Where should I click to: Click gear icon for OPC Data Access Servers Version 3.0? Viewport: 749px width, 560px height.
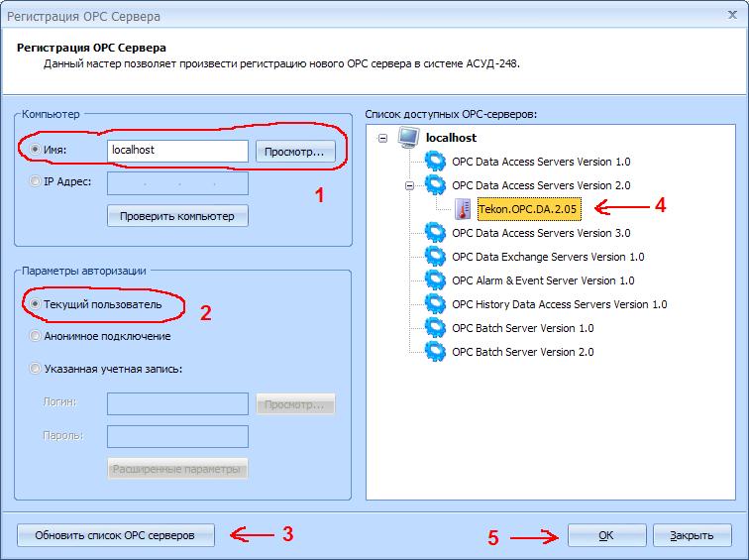point(435,233)
